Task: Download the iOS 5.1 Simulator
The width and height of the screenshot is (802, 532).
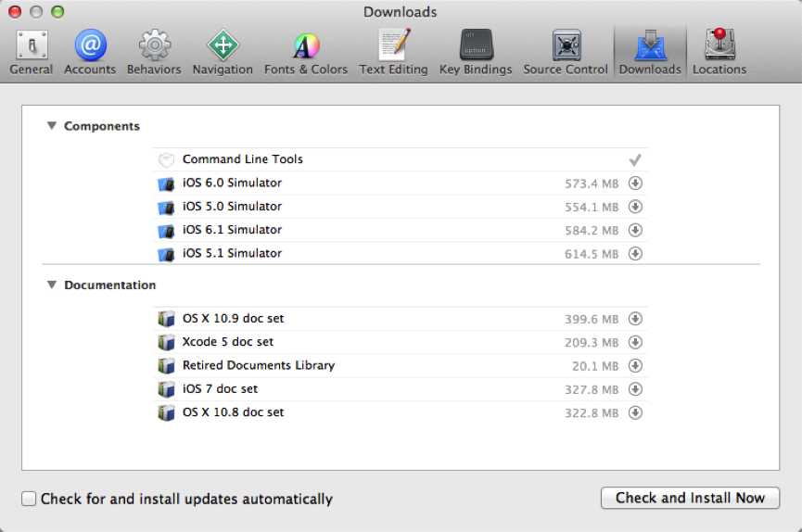Action: (635, 254)
